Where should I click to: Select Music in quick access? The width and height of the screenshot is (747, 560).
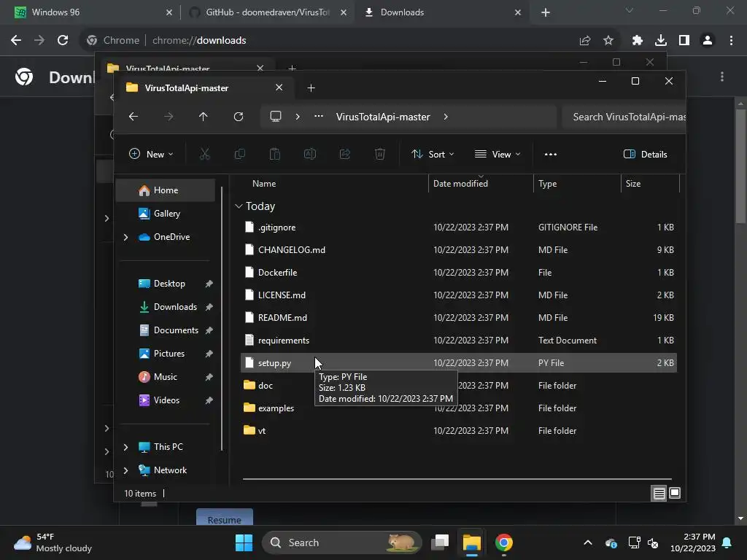pos(166,377)
